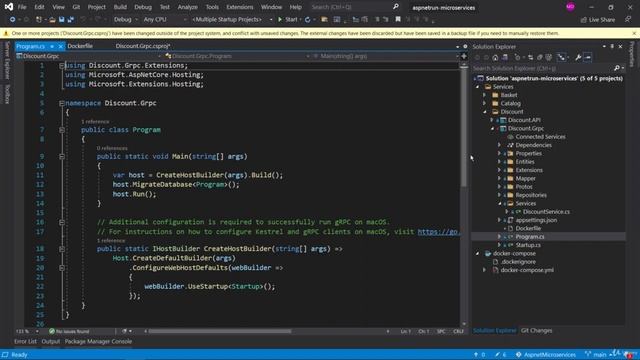Image resolution: width=640 pixels, height=360 pixels.
Task: Click the user account avatar icon
Action: pyautogui.click(x=570, y=7)
